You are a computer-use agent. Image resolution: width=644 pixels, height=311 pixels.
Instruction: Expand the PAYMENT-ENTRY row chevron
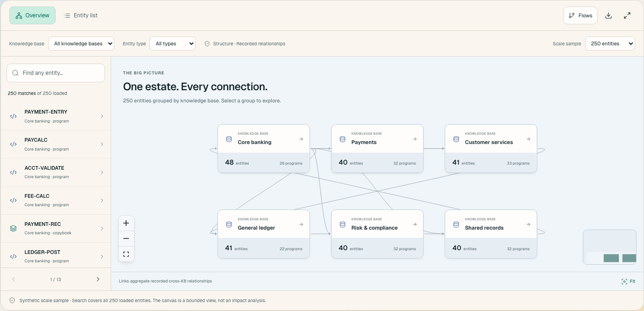(x=102, y=116)
